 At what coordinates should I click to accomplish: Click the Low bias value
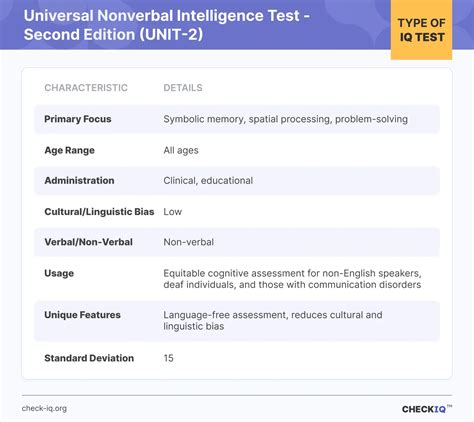pos(172,212)
